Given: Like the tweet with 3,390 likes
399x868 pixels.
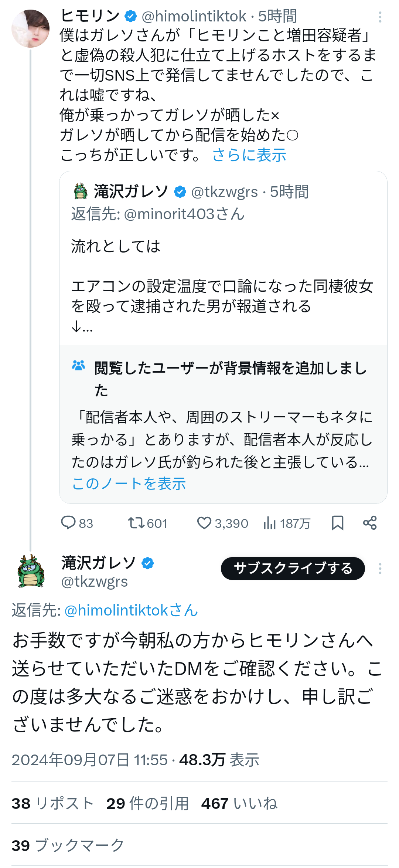Looking at the screenshot, I should [204, 523].
